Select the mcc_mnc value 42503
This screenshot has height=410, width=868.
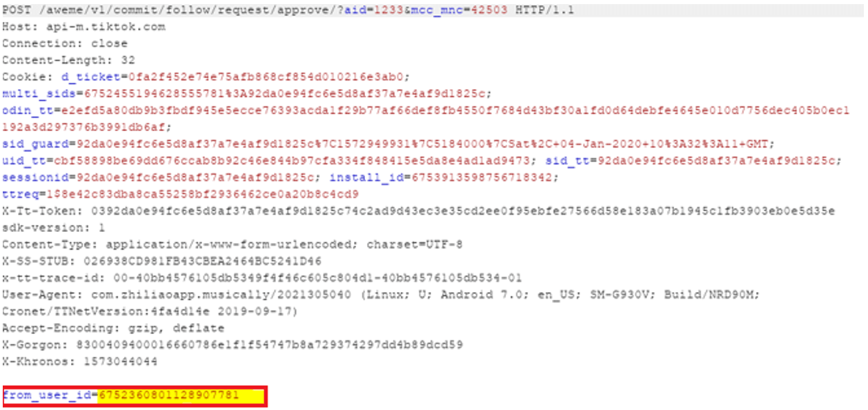(489, 11)
